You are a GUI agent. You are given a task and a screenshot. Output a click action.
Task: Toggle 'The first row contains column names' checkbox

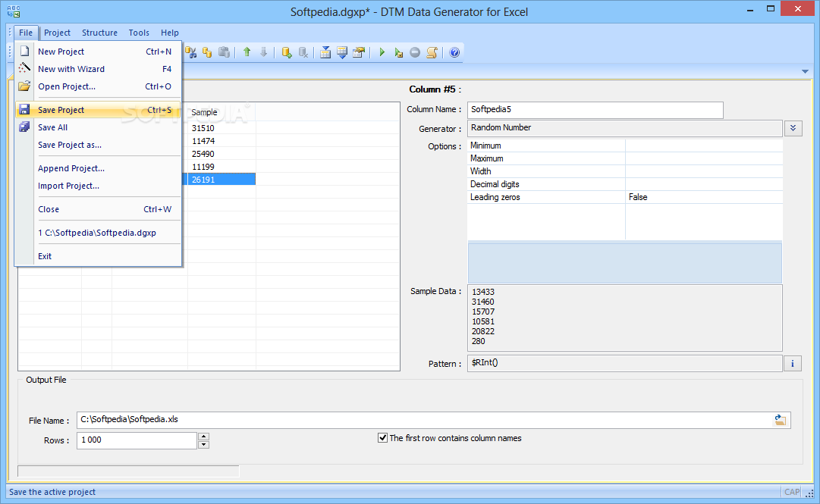click(x=383, y=437)
